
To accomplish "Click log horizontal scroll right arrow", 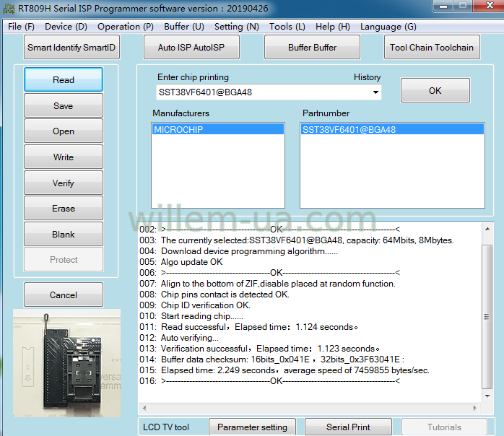I will [474, 408].
